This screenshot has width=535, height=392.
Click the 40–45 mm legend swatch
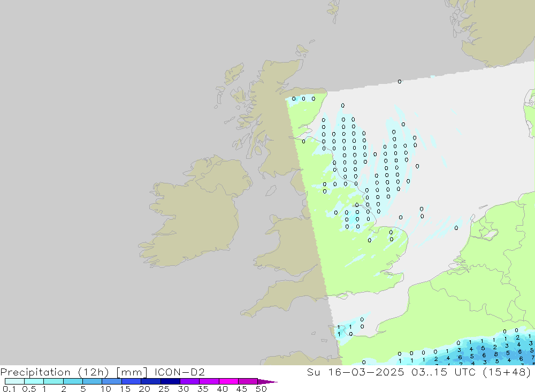point(228,381)
